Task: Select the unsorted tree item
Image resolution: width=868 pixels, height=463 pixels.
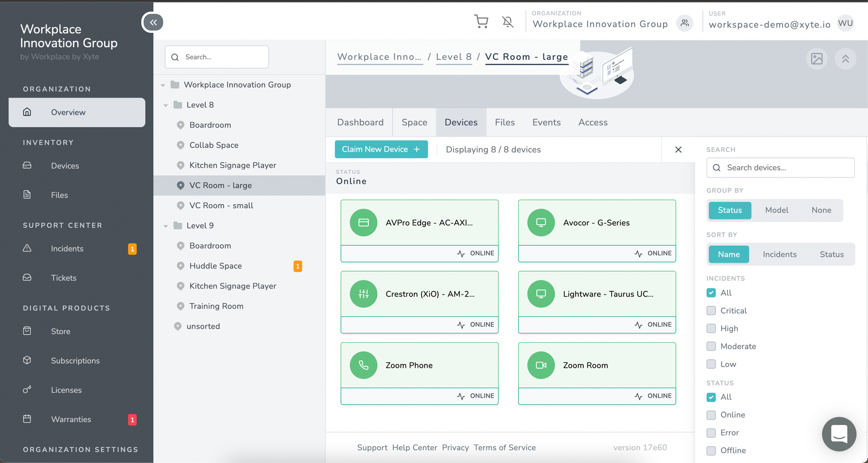Action: click(203, 326)
